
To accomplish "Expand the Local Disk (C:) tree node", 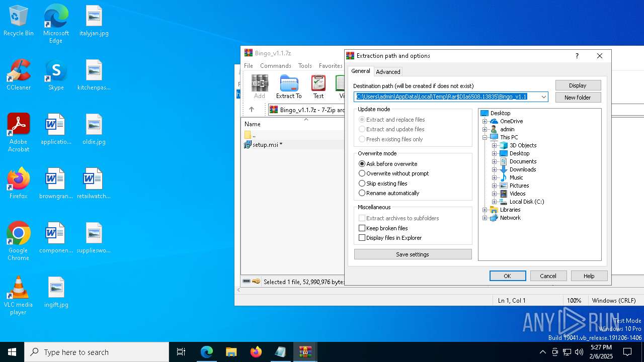I will coord(494,202).
